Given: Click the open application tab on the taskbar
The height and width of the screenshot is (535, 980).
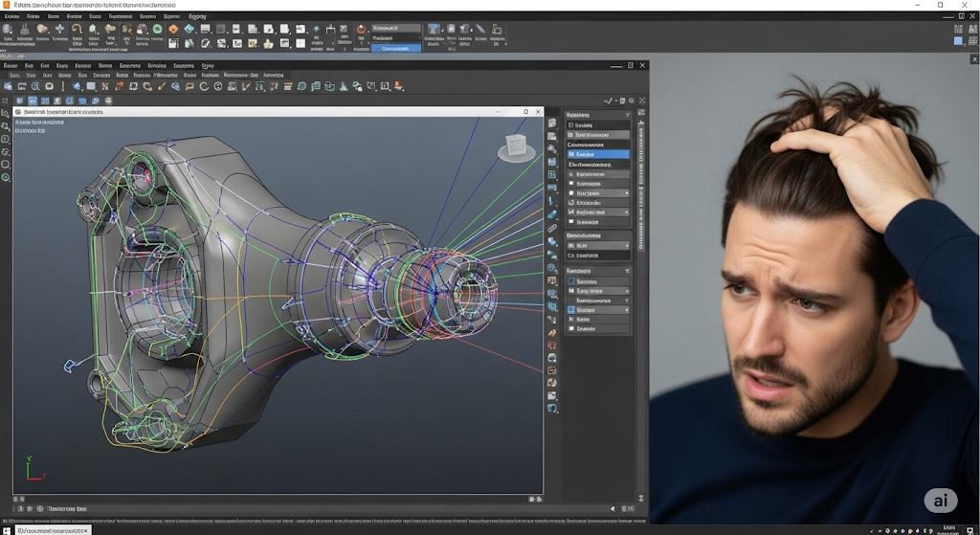Looking at the screenshot, I should tap(53, 530).
